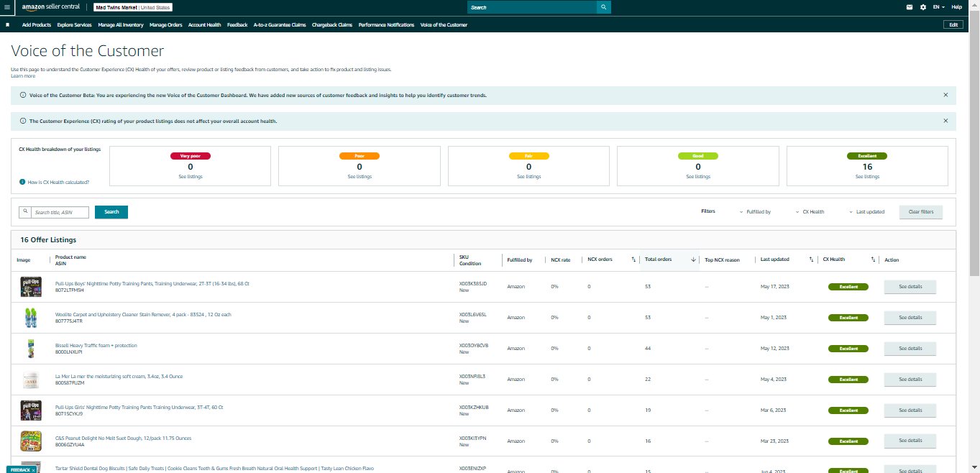
Task: See details for Pull-Ups Boys' listing
Action: pyautogui.click(x=910, y=286)
